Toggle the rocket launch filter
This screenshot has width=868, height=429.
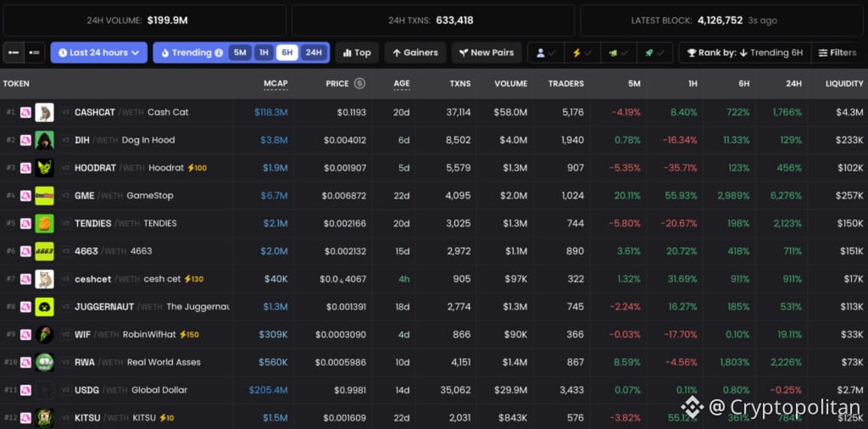tap(655, 53)
